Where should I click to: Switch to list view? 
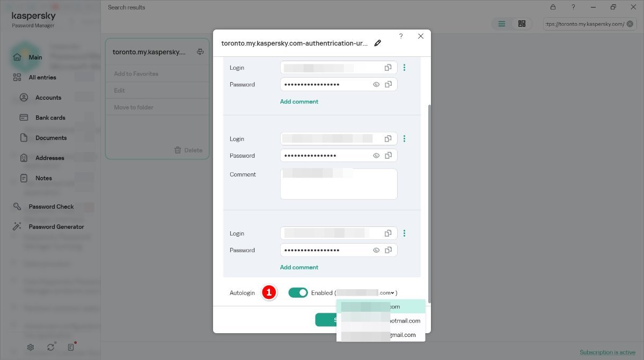click(502, 24)
